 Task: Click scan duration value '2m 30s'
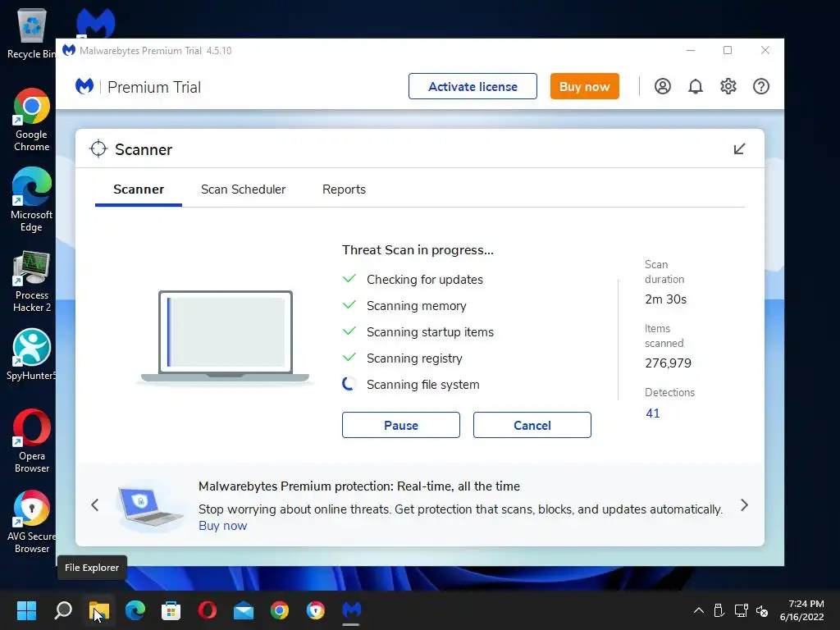pos(665,299)
